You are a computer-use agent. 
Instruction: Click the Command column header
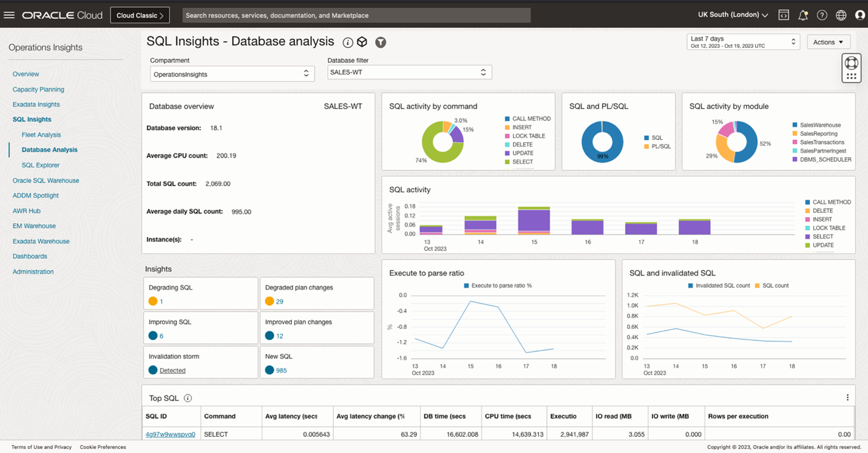pos(231,417)
